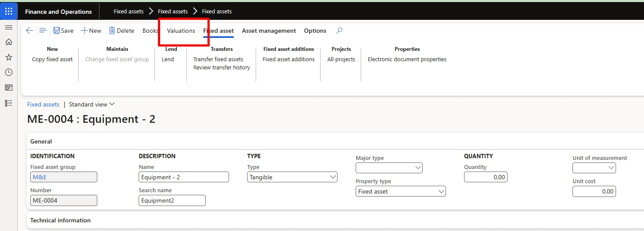The image size is (644, 231).
Task: Click the Lend action
Action: (168, 59)
